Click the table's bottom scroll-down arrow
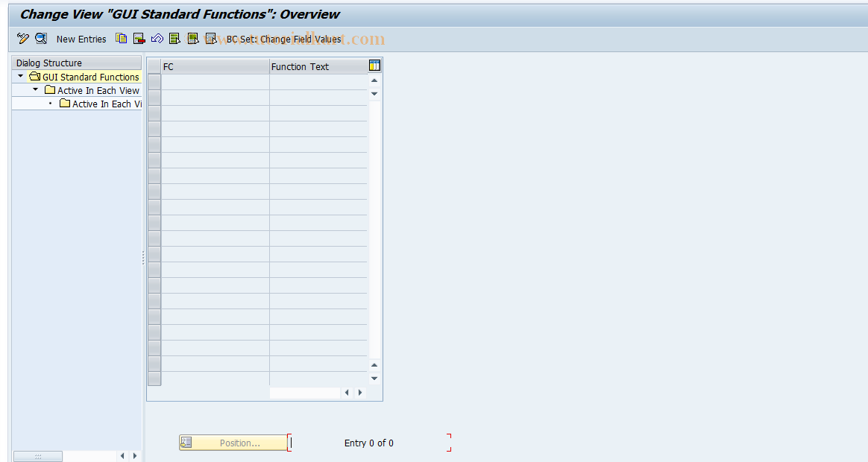Image resolution: width=868 pixels, height=462 pixels. 374,379
